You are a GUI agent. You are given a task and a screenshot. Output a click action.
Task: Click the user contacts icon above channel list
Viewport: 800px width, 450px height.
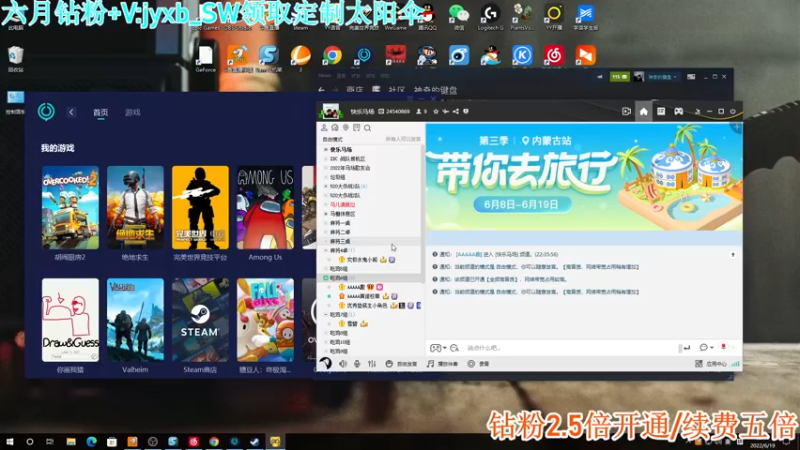[x=324, y=128]
